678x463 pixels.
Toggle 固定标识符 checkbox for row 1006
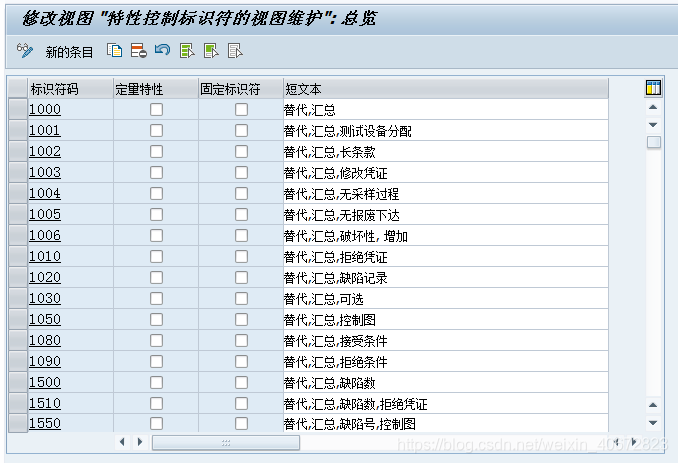(241, 236)
